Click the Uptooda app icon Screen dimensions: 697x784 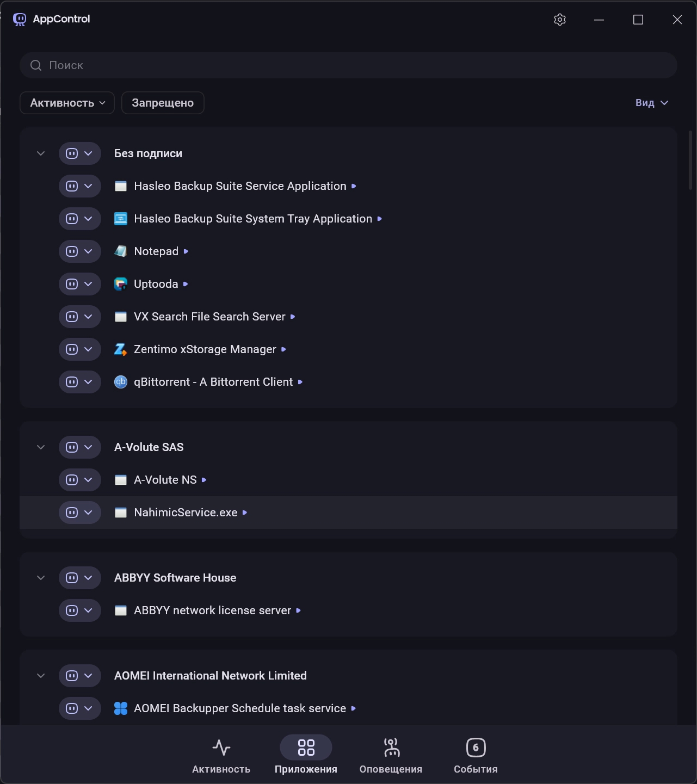[120, 284]
